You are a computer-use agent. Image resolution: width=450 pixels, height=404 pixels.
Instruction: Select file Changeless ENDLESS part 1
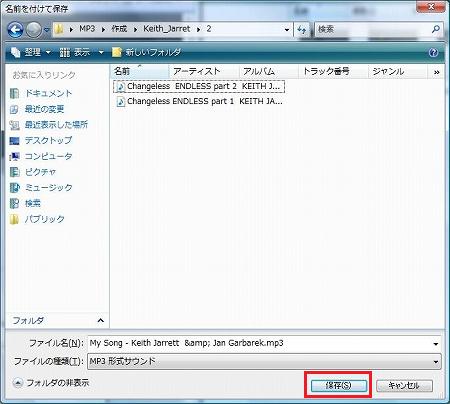click(199, 101)
